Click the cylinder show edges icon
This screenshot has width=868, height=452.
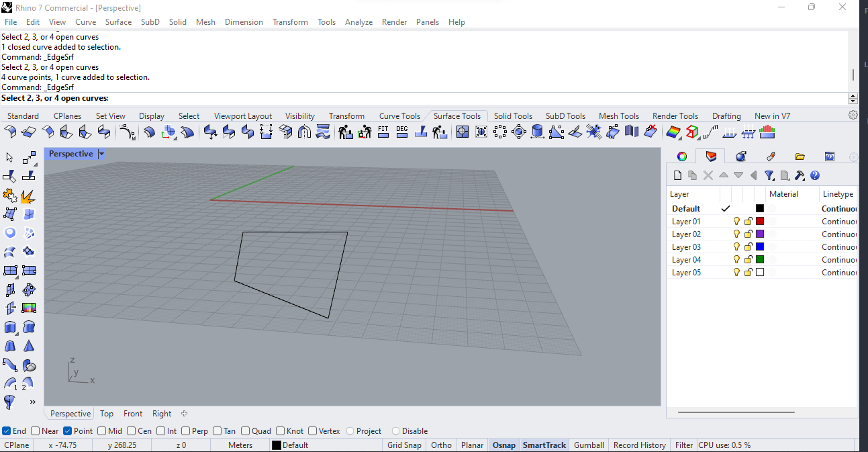(x=537, y=131)
